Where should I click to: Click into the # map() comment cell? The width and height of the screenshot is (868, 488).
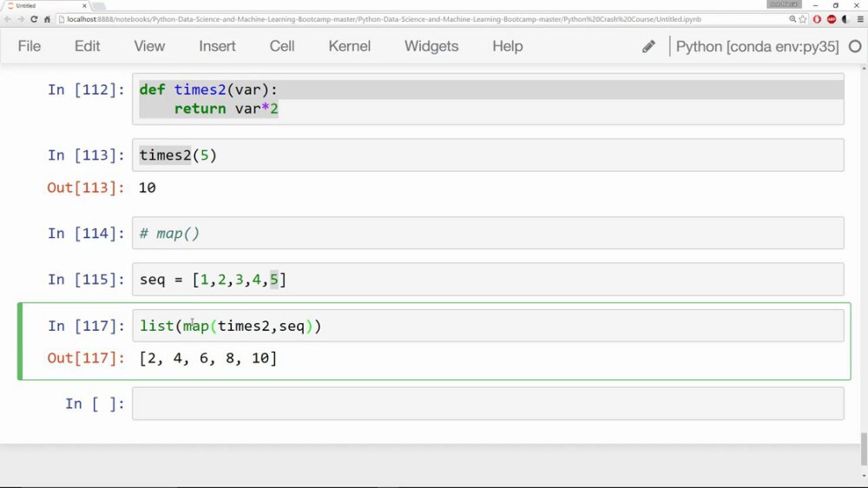(x=488, y=234)
